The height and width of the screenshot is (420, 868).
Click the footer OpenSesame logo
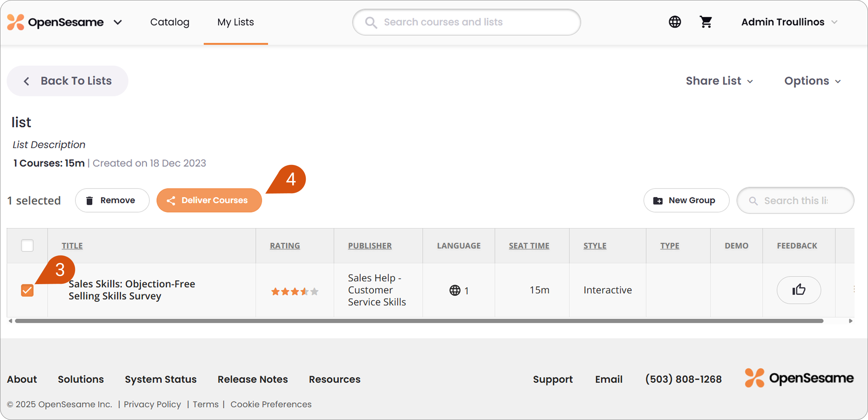click(x=799, y=378)
